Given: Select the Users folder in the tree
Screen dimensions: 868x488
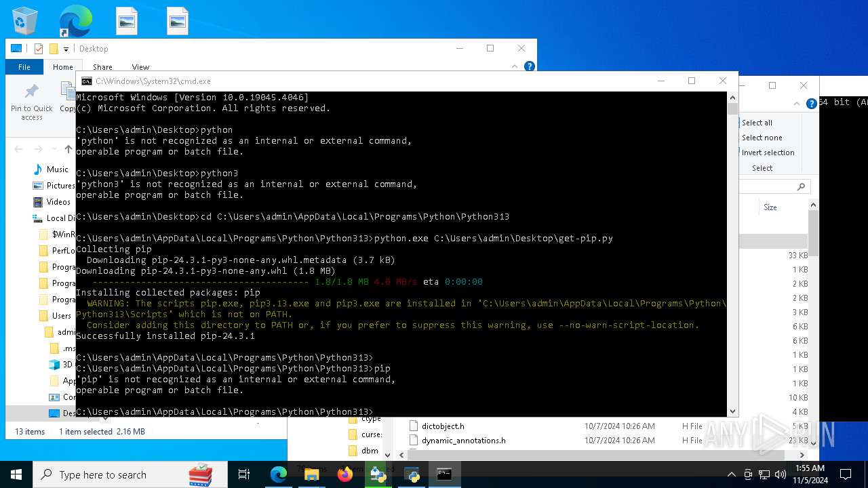Looking at the screenshot, I should (55, 315).
